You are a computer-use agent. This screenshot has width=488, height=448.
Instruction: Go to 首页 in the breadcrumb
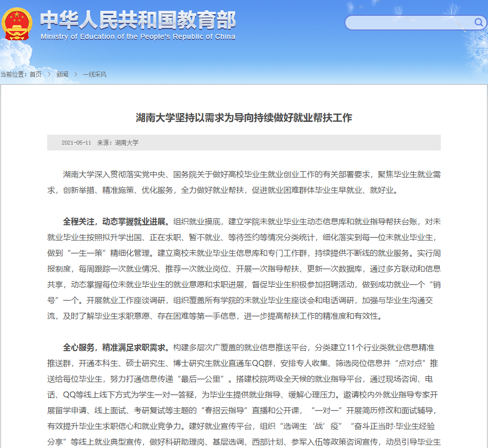pos(35,74)
